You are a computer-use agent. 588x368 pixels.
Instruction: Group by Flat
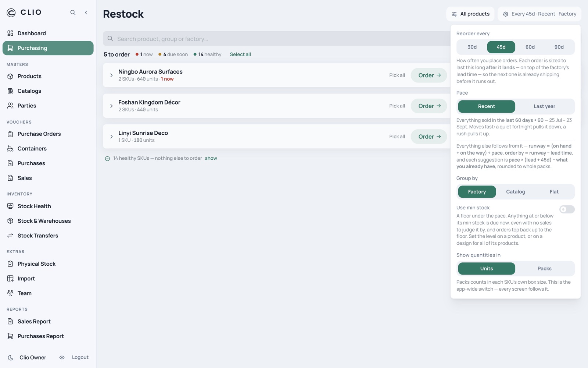pyautogui.click(x=554, y=192)
